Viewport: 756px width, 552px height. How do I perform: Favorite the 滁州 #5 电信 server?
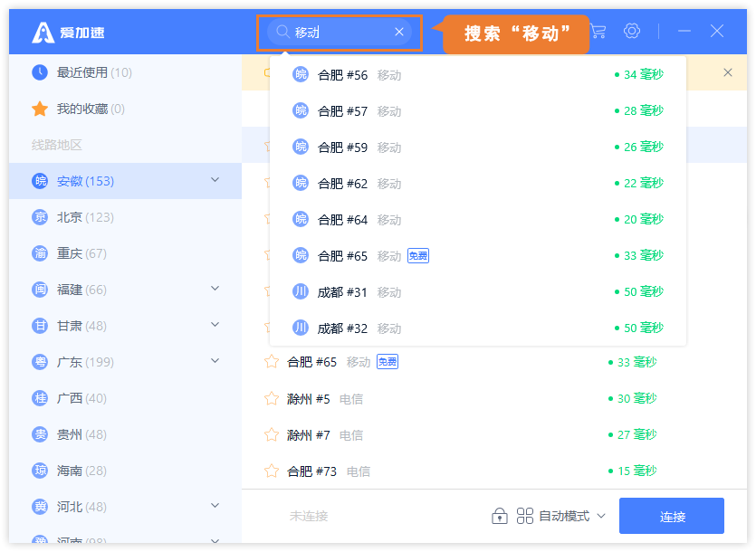(x=272, y=398)
